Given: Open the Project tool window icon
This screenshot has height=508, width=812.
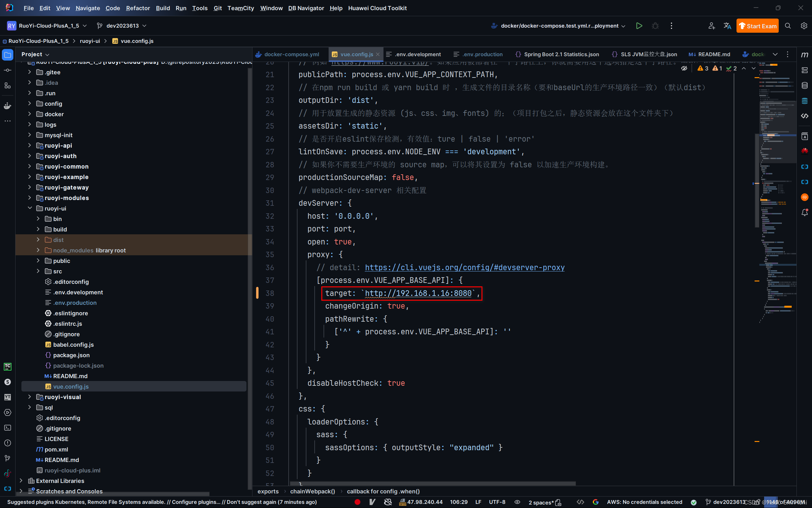Looking at the screenshot, I should pyautogui.click(x=7, y=55).
